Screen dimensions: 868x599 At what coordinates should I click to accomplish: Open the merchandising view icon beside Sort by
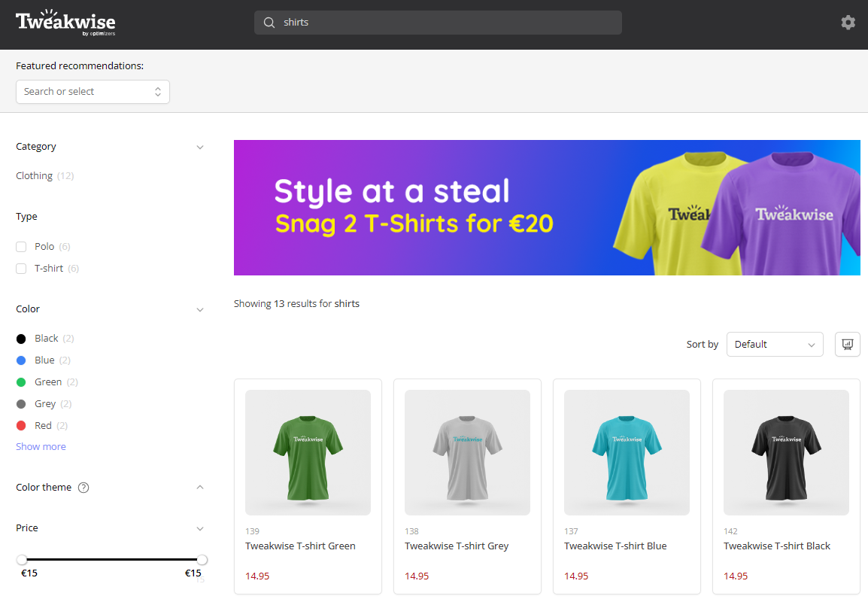coord(847,345)
